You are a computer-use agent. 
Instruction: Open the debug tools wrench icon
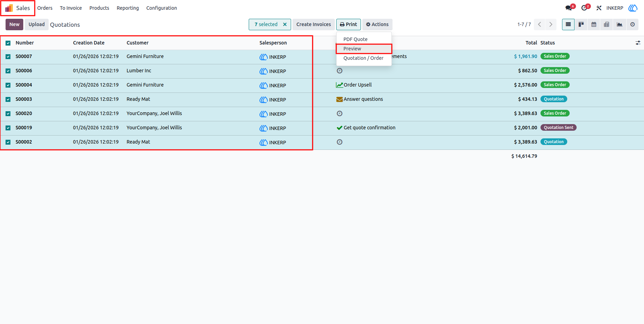click(599, 8)
